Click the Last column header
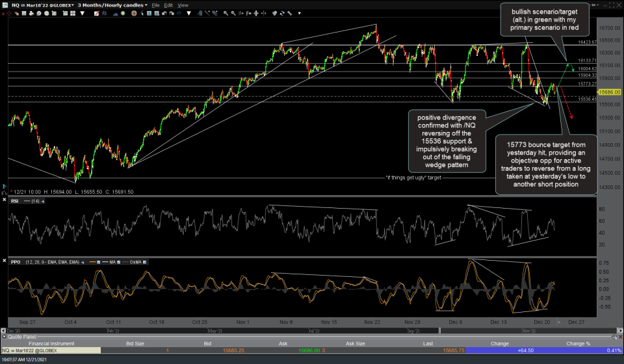This screenshot has height=364, width=624. (428, 344)
